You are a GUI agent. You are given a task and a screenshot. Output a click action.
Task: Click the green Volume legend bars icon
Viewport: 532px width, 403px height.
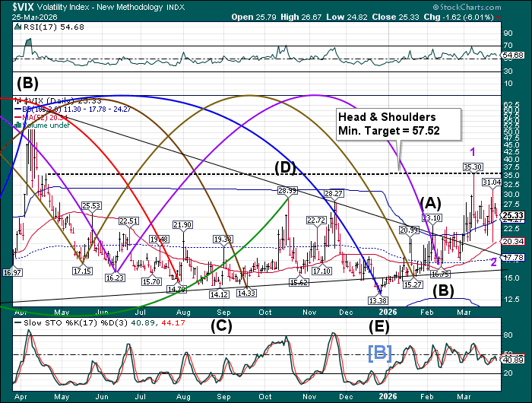click(x=19, y=125)
